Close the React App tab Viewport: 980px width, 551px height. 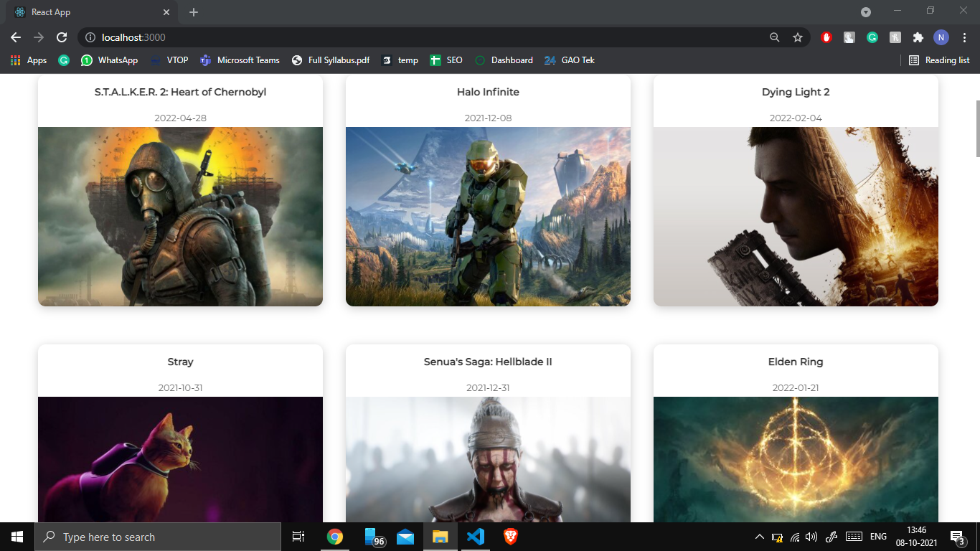[166, 12]
